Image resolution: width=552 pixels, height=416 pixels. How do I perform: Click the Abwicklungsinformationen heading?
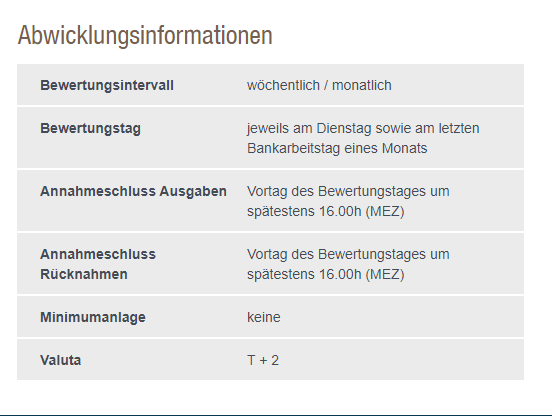tap(145, 36)
